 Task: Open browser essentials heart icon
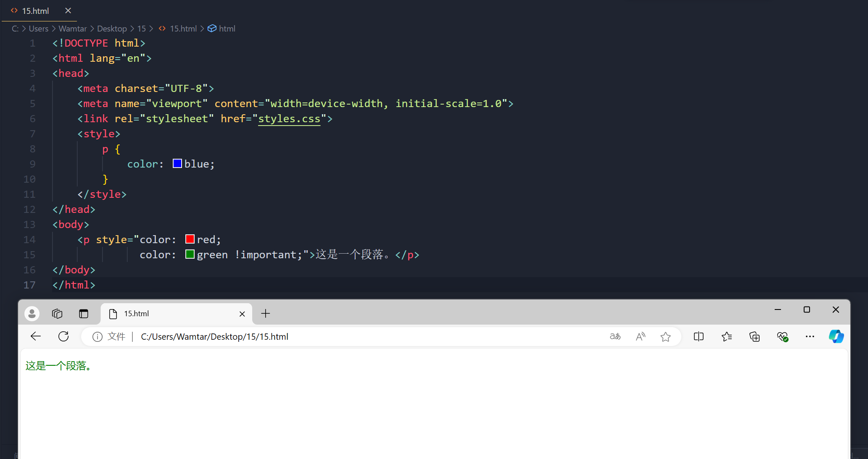(x=782, y=336)
